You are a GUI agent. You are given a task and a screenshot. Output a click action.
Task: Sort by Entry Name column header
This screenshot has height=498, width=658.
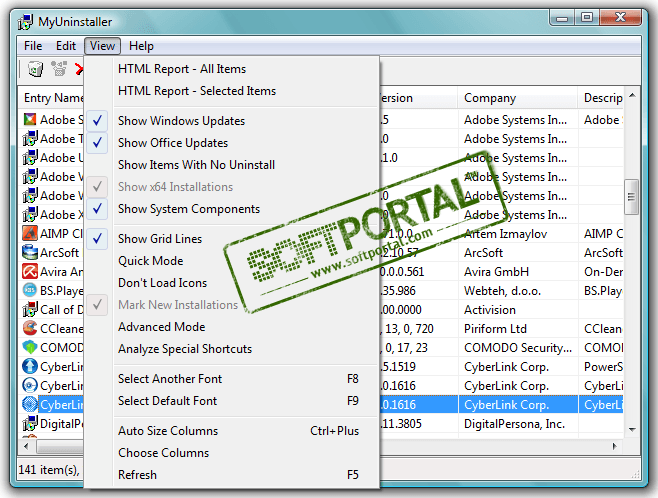pyautogui.click(x=51, y=98)
